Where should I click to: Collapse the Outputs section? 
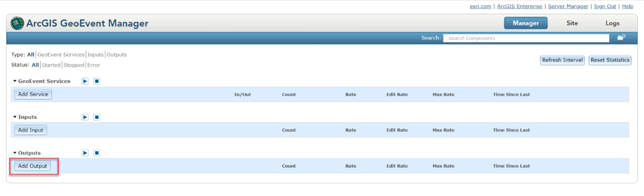15,153
